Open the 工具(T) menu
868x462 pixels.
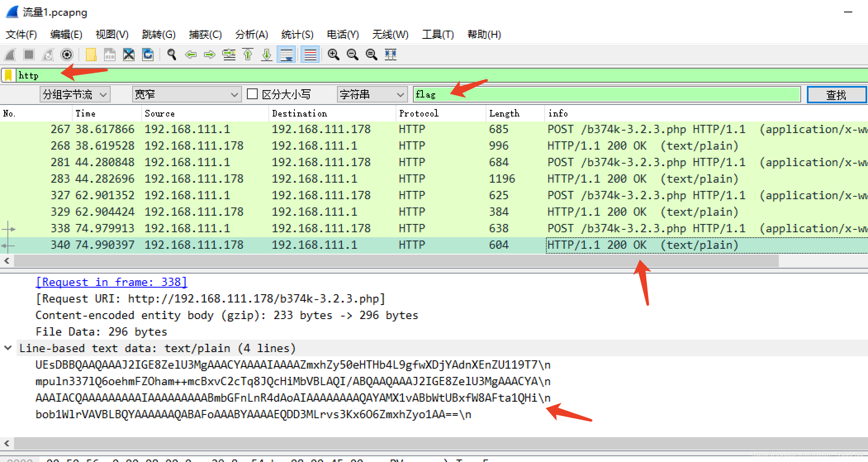click(438, 35)
